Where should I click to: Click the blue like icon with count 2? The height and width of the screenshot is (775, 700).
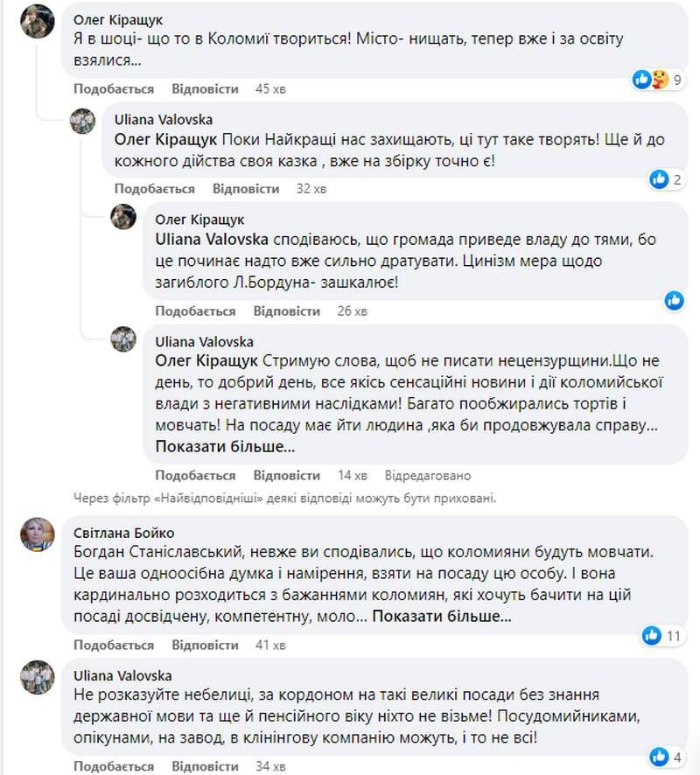click(x=657, y=179)
